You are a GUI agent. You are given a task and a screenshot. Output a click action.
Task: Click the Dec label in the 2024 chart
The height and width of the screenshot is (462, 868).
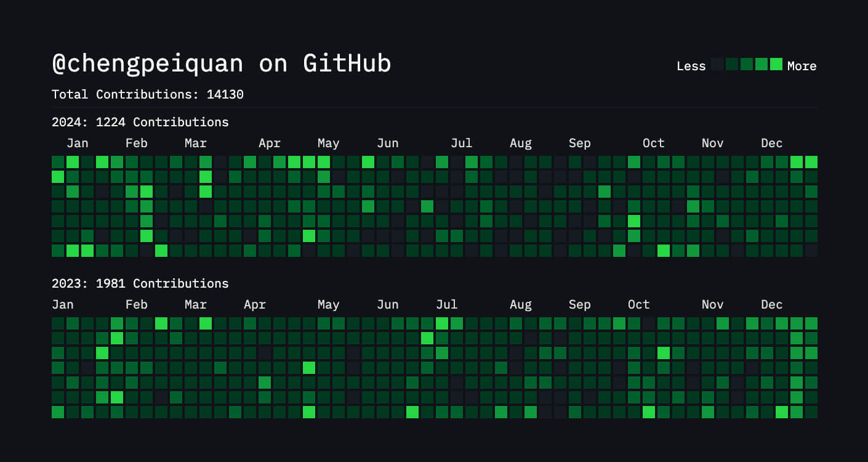[772, 143]
